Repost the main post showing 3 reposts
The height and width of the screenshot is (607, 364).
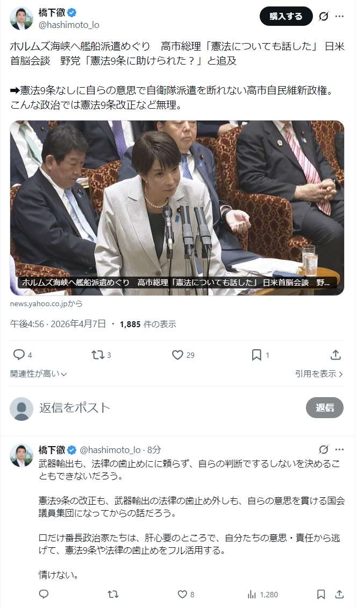coord(97,355)
